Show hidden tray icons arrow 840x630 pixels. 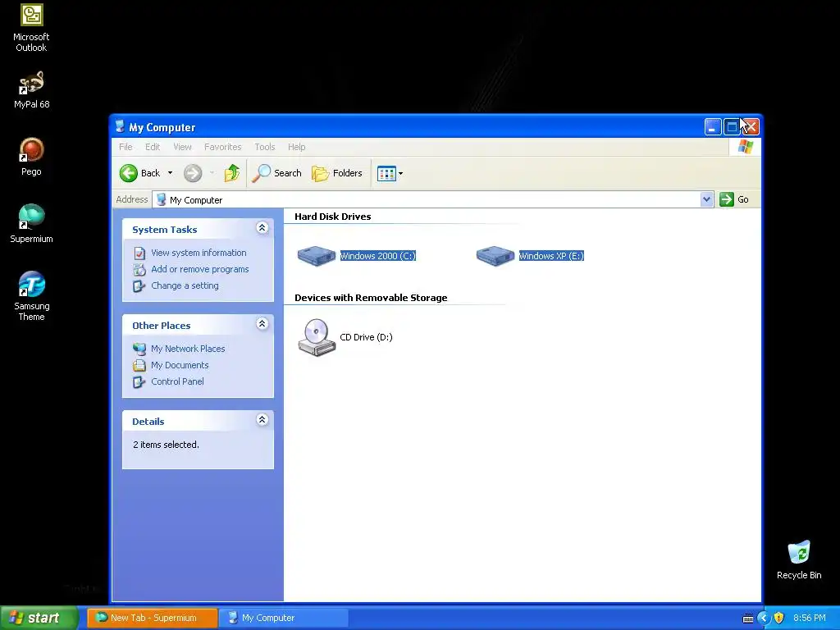point(764,618)
